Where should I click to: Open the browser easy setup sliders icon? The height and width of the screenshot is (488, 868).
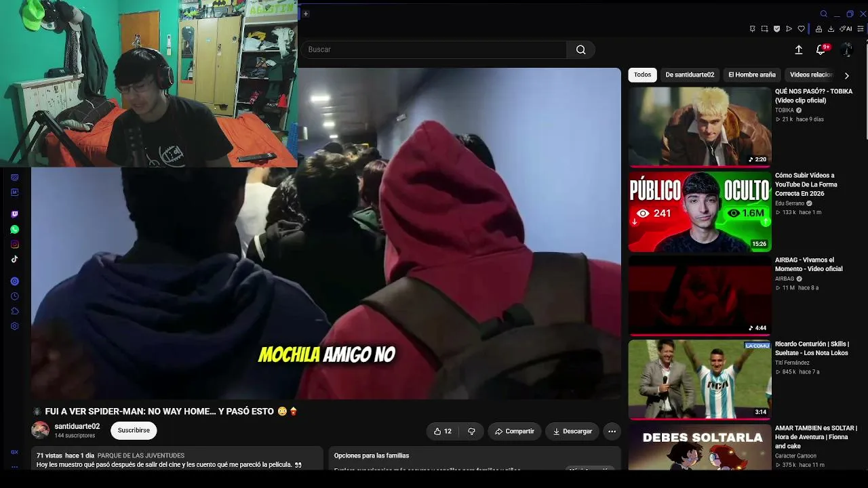pyautogui.click(x=861, y=28)
